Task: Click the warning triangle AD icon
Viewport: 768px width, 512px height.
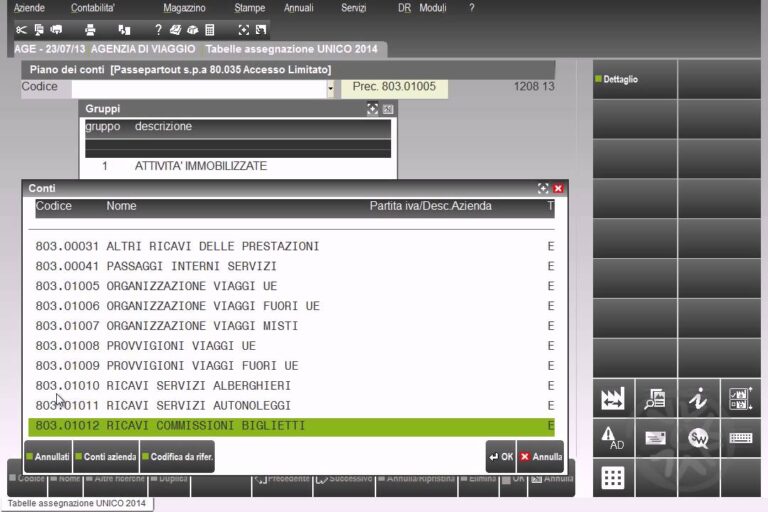Action: pos(613,438)
